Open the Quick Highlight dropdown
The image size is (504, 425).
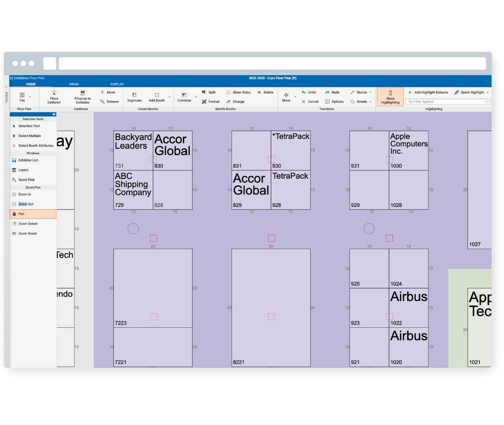tap(472, 92)
